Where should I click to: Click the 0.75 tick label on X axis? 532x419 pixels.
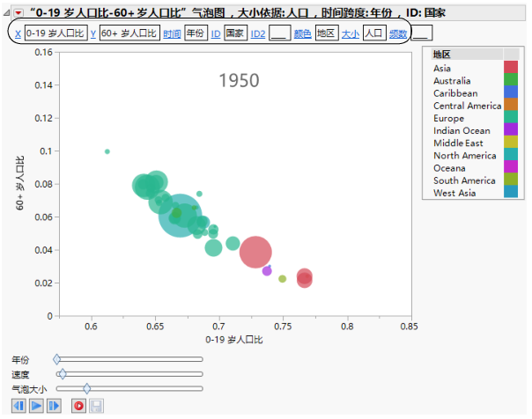[x=283, y=327]
